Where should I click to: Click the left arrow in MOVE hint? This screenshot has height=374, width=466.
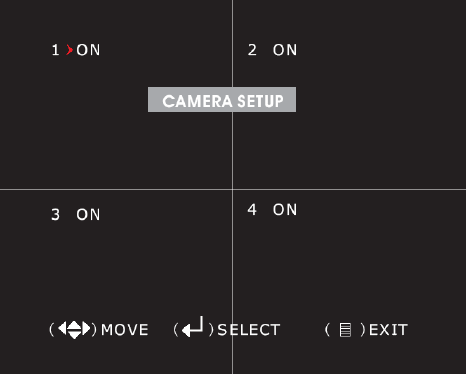point(62,328)
